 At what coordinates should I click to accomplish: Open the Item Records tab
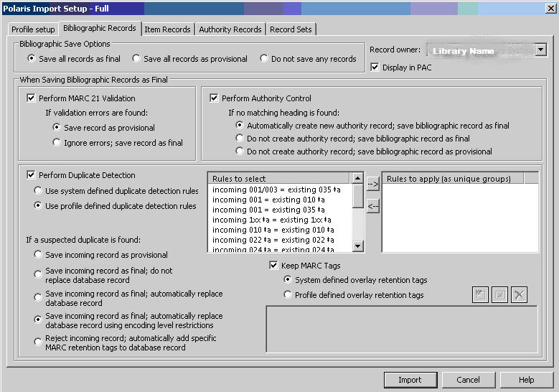[167, 29]
